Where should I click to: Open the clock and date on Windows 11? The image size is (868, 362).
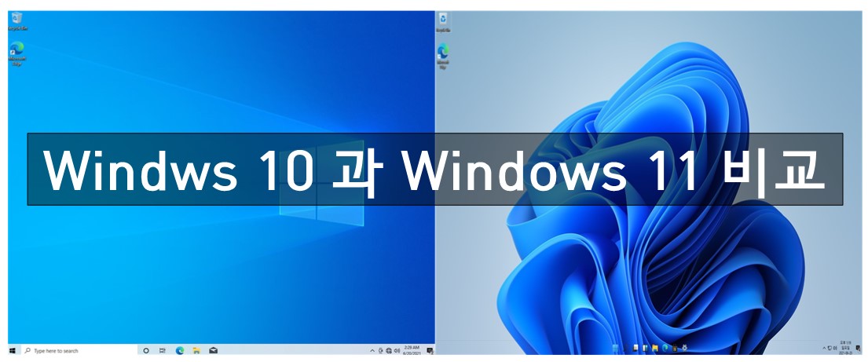[x=846, y=348]
